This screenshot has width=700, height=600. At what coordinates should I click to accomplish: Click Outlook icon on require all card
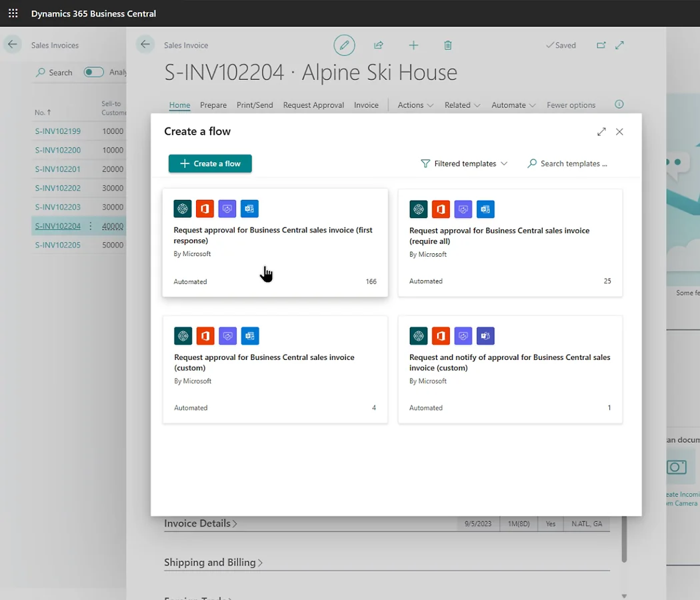485,209
